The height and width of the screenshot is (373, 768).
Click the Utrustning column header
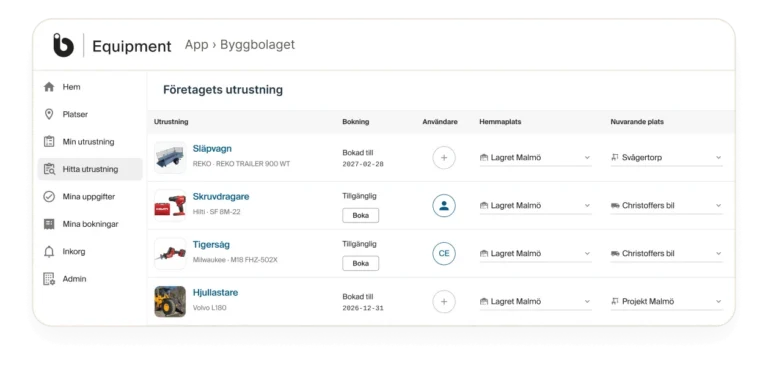(171, 122)
